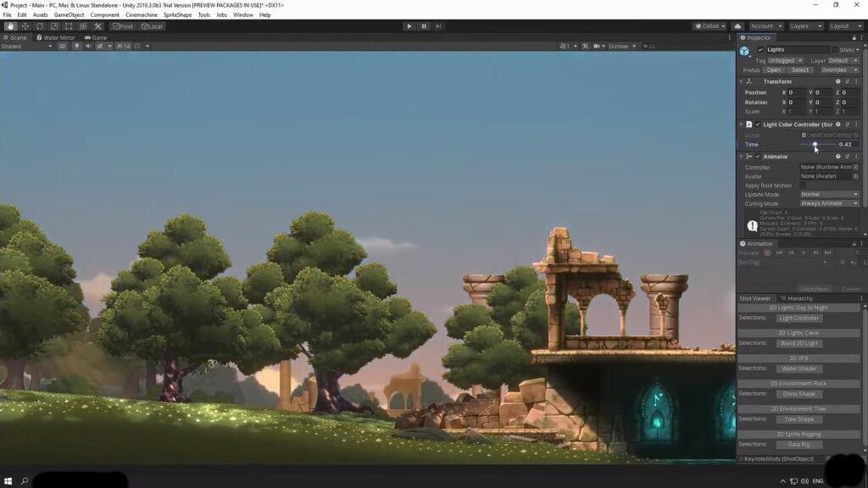The width and height of the screenshot is (868, 488).
Task: Open Transform component help icon
Action: click(x=838, y=81)
